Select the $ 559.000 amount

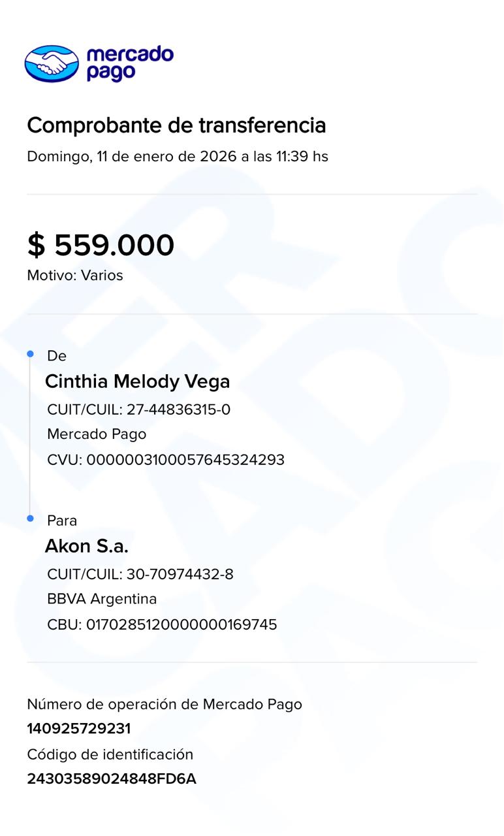101,245
